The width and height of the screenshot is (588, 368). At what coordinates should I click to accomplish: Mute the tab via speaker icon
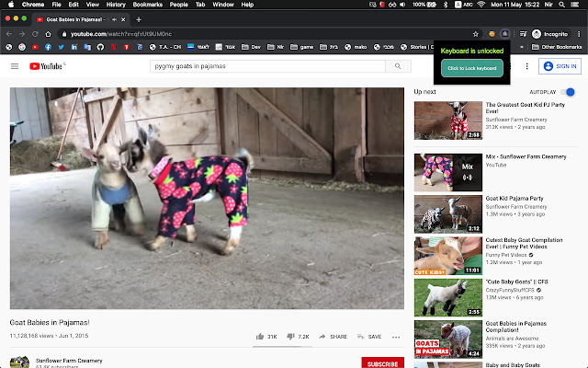(x=114, y=19)
